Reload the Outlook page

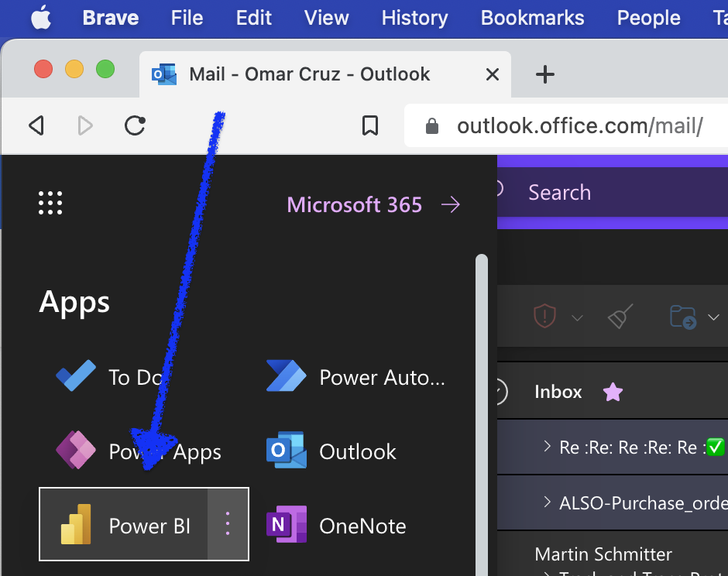point(136,125)
